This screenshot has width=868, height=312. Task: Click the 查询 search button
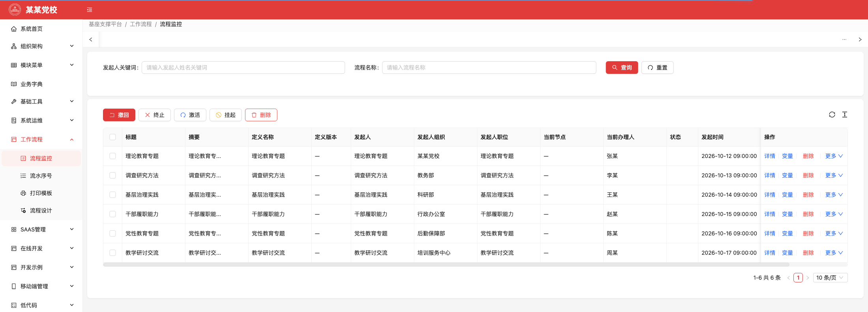coord(622,68)
